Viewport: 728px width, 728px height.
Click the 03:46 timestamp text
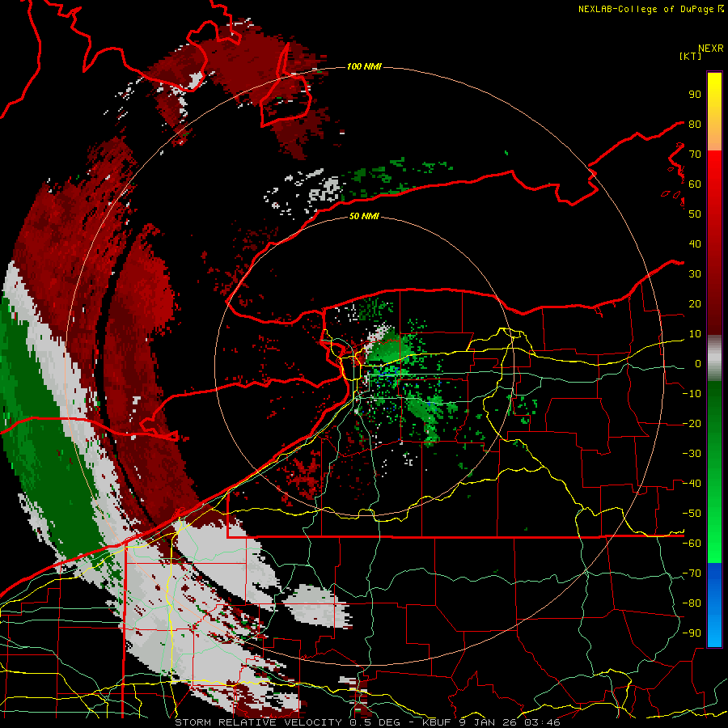542,722
